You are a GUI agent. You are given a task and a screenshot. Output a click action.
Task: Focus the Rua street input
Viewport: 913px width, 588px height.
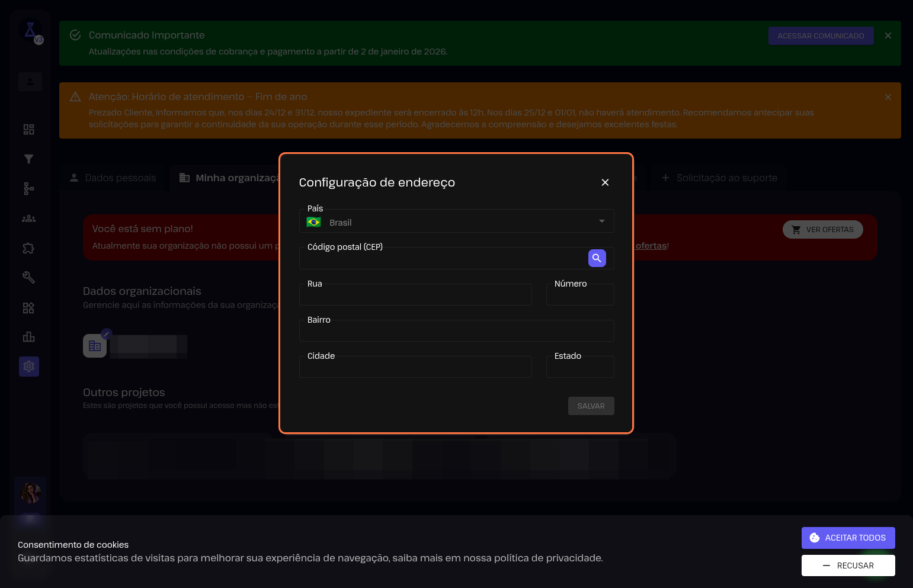(x=415, y=295)
